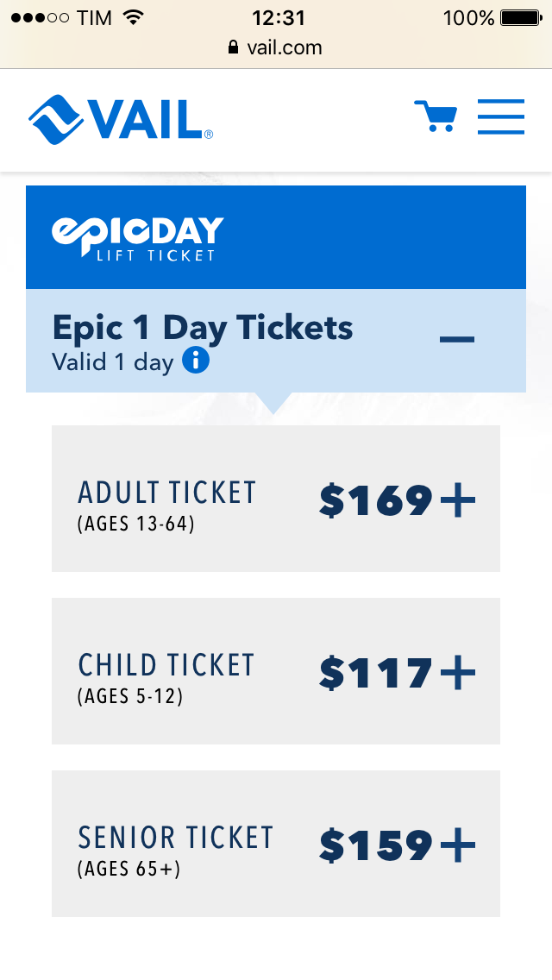This screenshot has height=980, width=552.
Task: Tap the Epic Day Lift Ticket banner
Action: click(x=276, y=237)
